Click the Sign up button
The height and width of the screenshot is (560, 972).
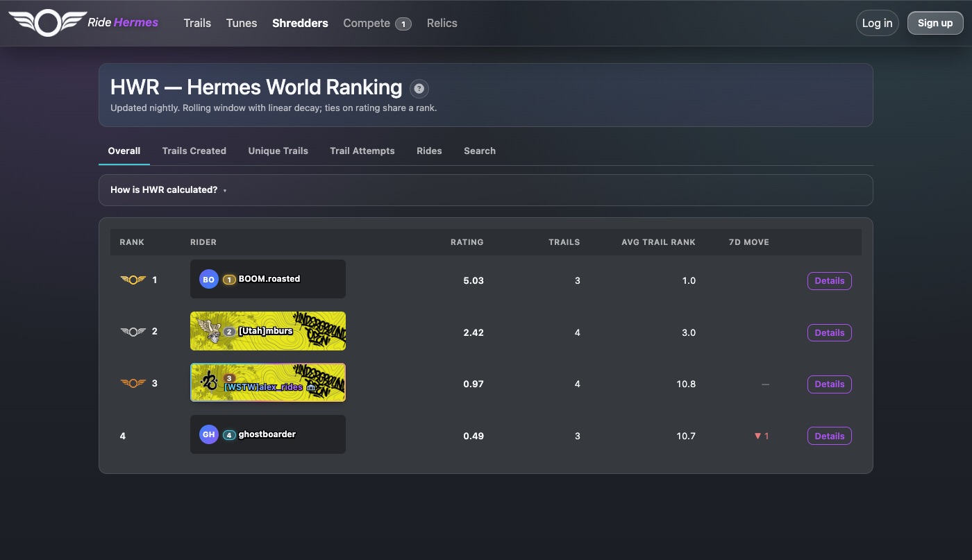tap(935, 23)
